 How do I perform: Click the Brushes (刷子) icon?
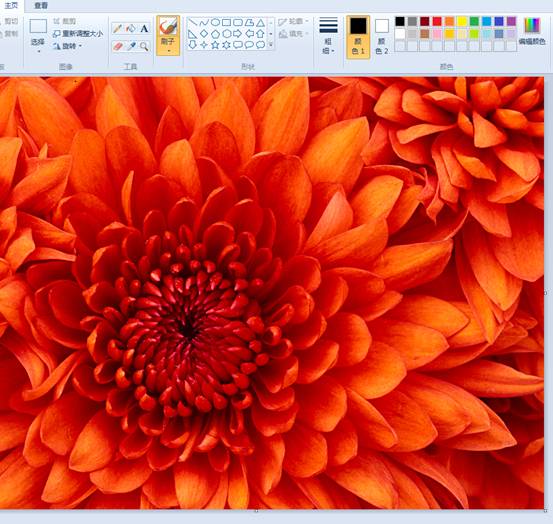(168, 26)
